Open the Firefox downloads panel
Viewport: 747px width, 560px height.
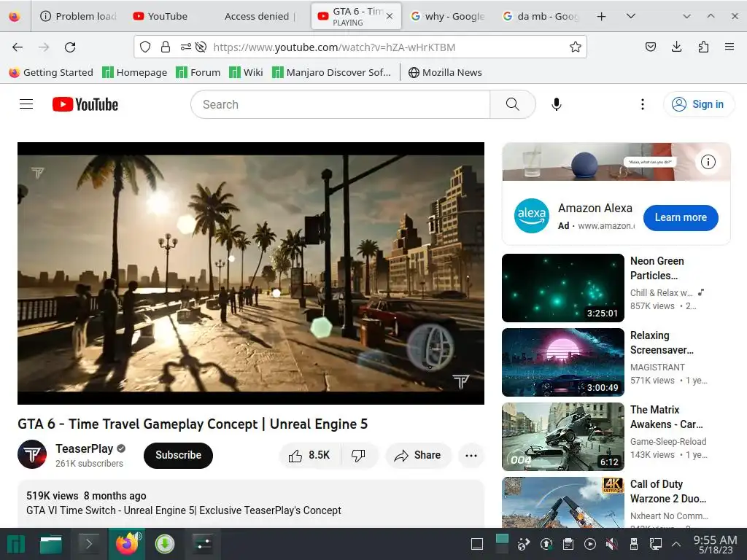point(676,47)
